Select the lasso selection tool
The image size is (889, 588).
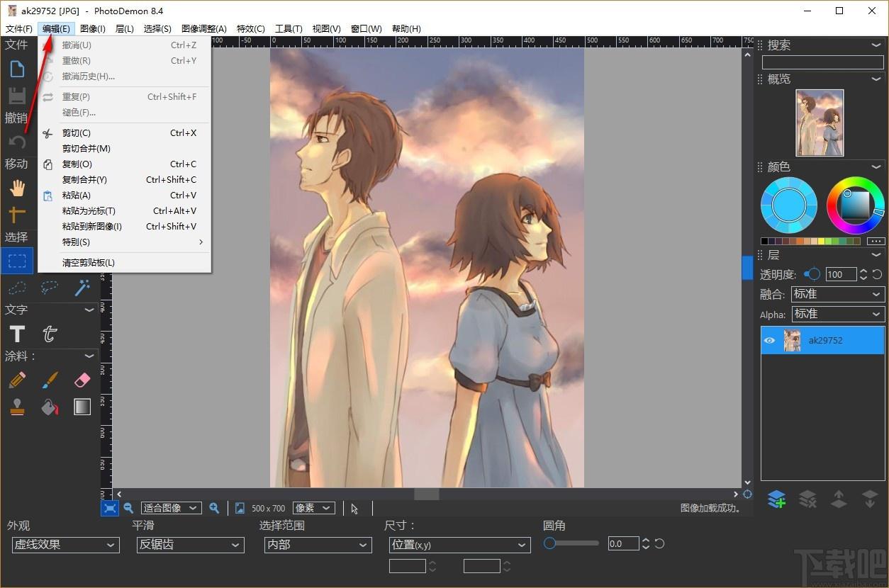click(50, 288)
